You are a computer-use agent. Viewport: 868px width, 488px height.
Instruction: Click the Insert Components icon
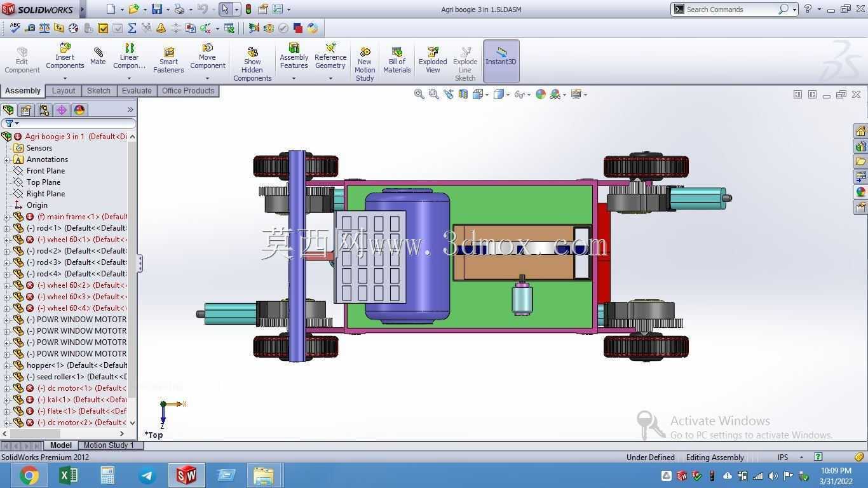pos(65,57)
